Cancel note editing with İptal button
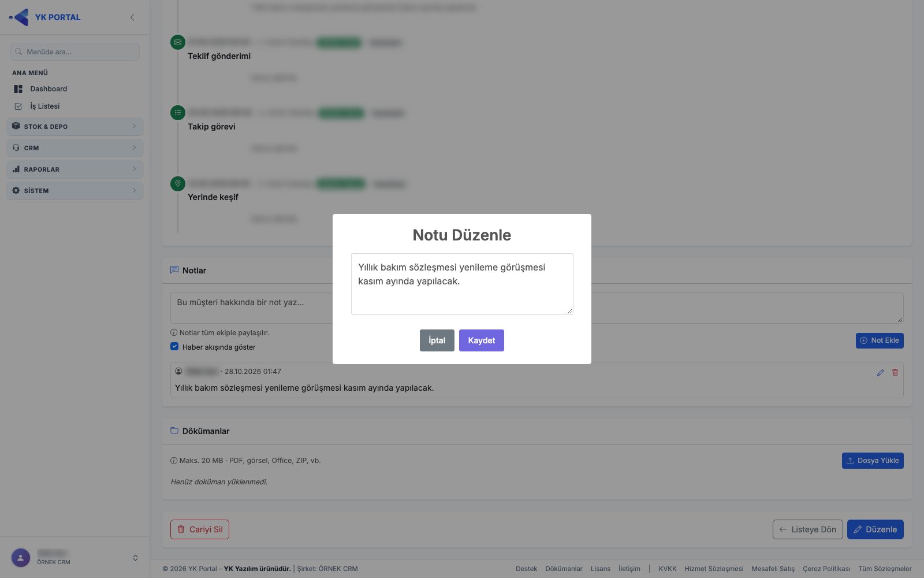This screenshot has width=924, height=578. coord(437,340)
